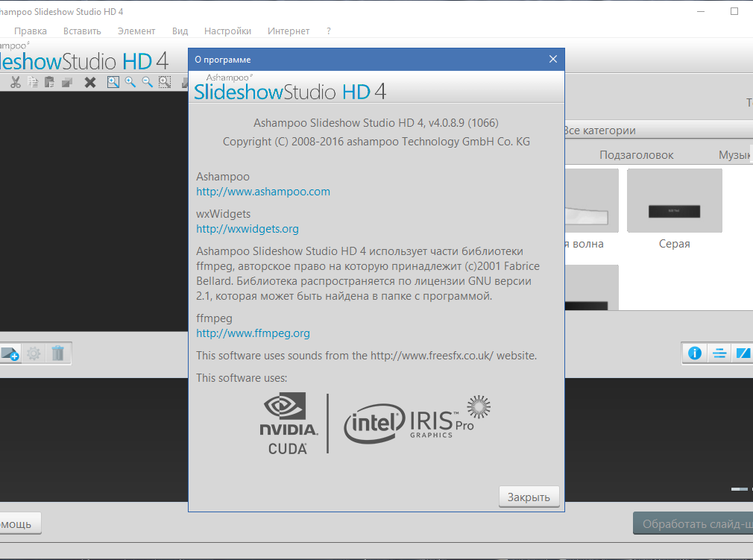Open the http://wxwidgets.org link
Viewport: 753px width, 560px height.
click(248, 229)
